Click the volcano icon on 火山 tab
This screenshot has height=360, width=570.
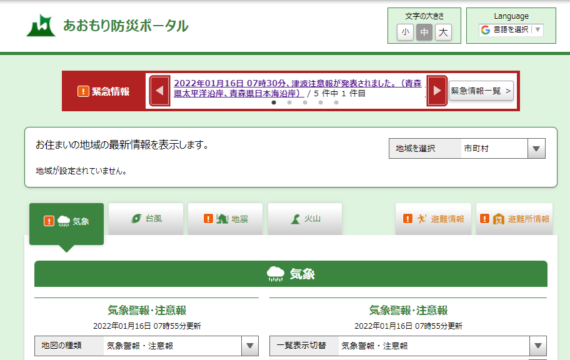click(296, 219)
